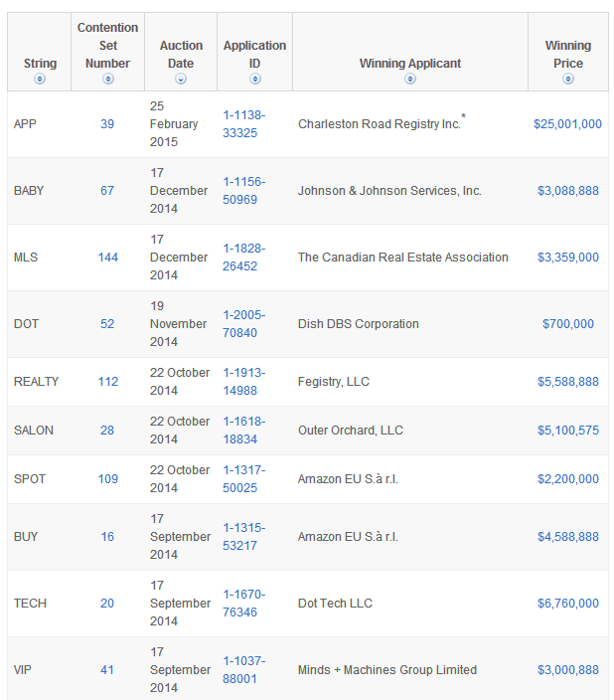
Task: Click the $25,001,000 winning price
Action: (567, 124)
